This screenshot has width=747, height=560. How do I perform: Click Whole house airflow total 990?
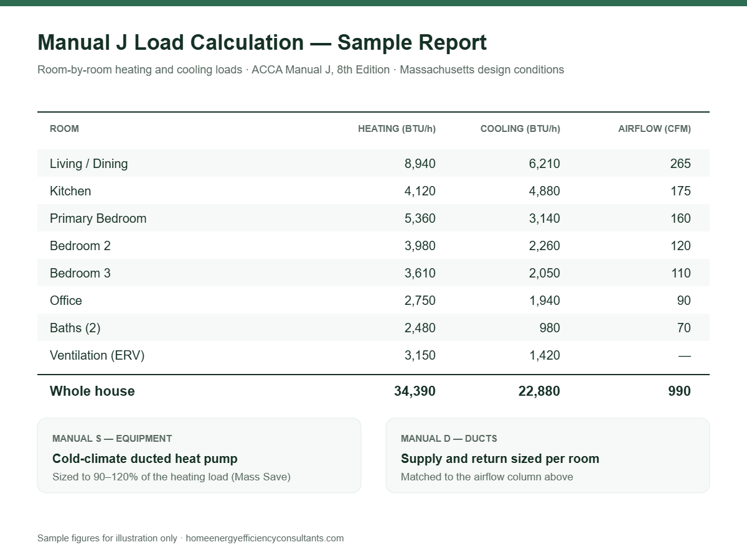coord(680,391)
